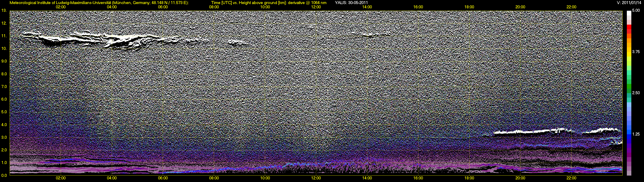Screen dimensions: 644x182
Task: Click the yellow segment of the colorbar
Action: [x=629, y=54]
